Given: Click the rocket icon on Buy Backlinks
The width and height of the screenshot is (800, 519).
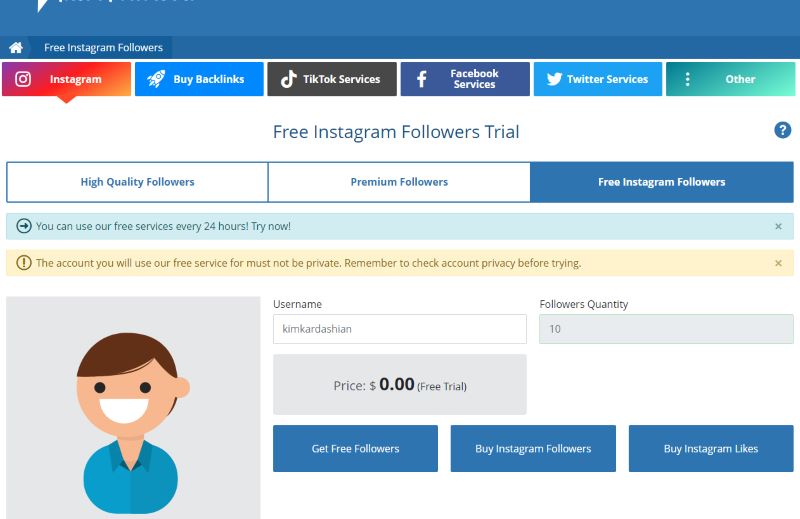Looking at the screenshot, I should pyautogui.click(x=156, y=79).
